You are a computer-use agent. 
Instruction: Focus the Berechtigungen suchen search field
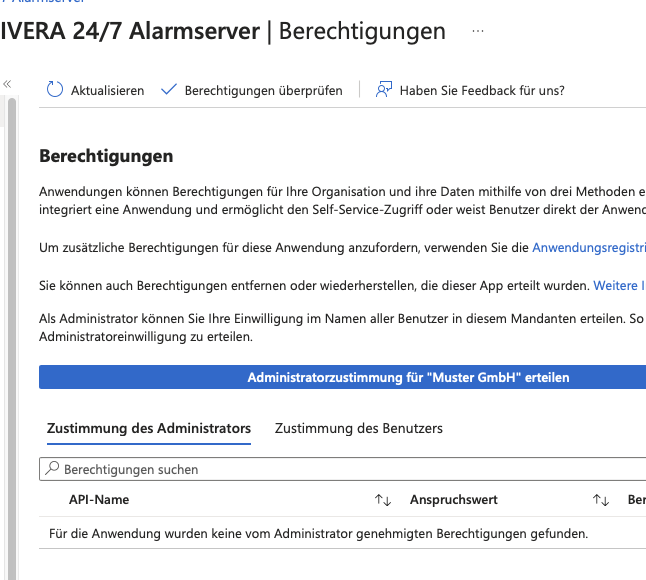point(340,469)
